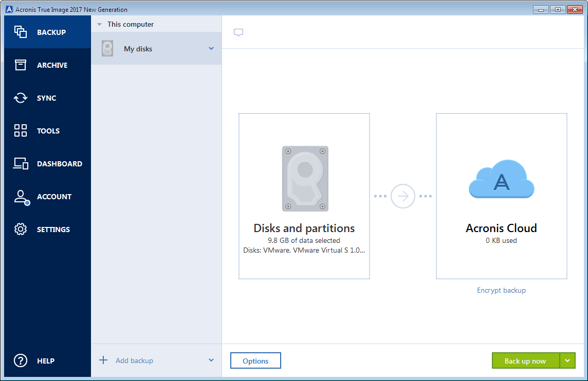Click the Options button
The width and height of the screenshot is (588, 381).
coord(255,360)
